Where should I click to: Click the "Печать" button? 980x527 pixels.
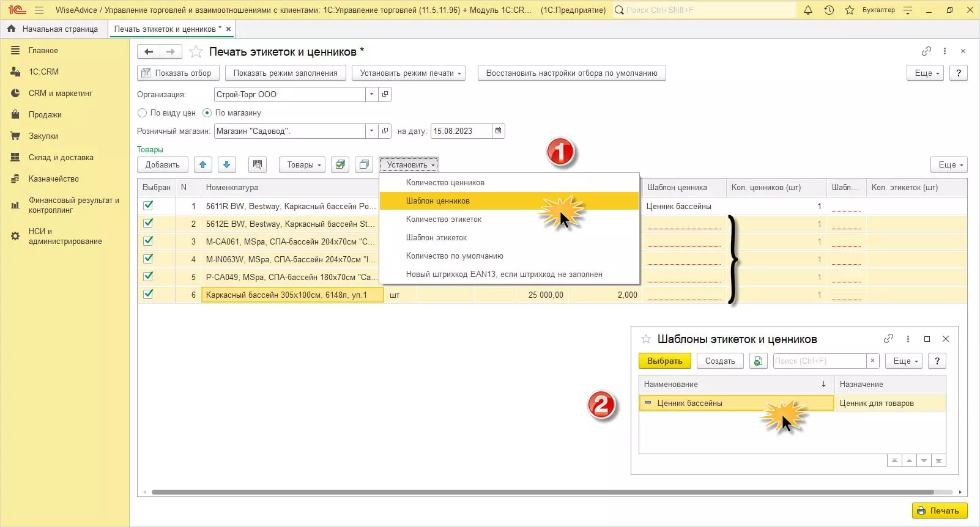pyautogui.click(x=939, y=510)
